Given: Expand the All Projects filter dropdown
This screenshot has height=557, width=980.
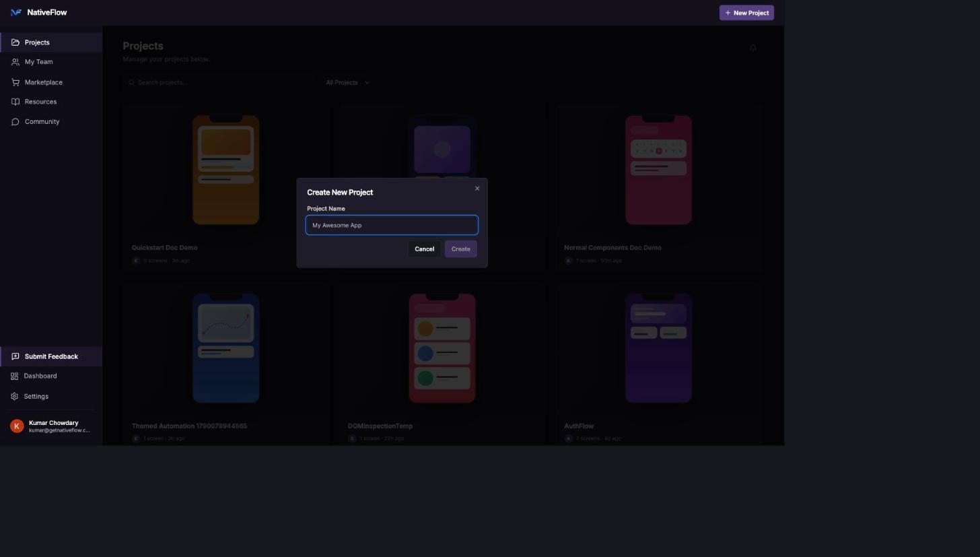Looking at the screenshot, I should tap(348, 82).
